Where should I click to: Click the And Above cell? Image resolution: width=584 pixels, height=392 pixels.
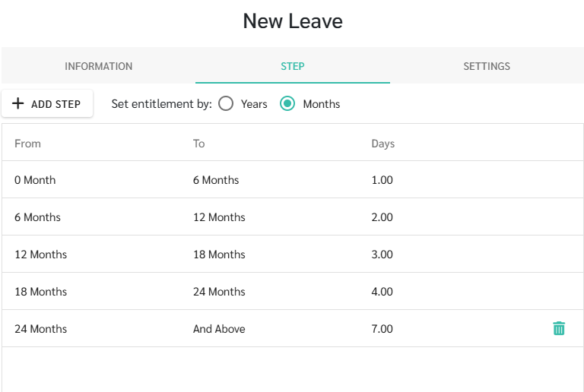219,329
